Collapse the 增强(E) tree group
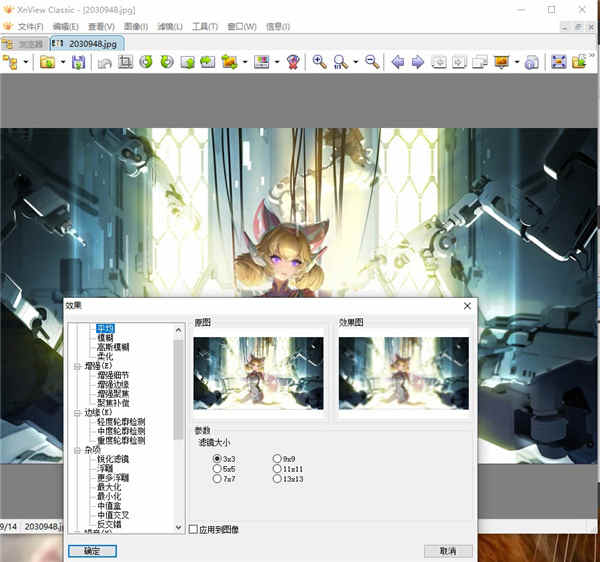 coord(77,366)
